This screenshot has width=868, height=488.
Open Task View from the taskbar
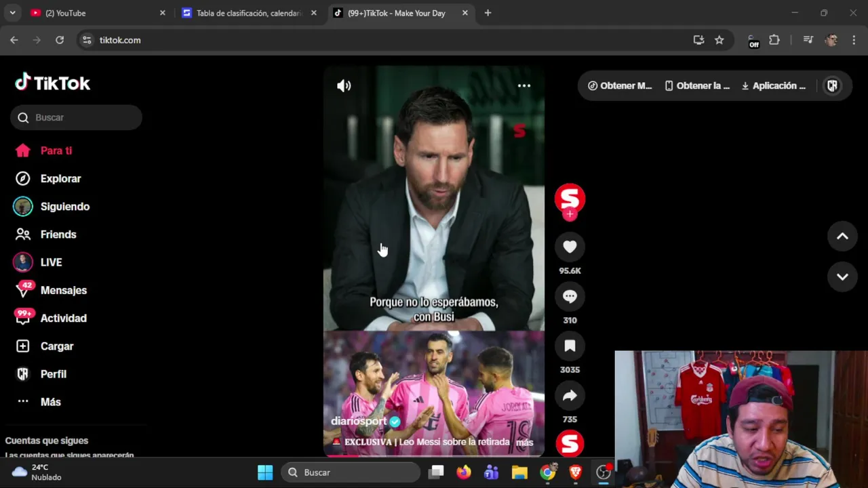[436, 472]
